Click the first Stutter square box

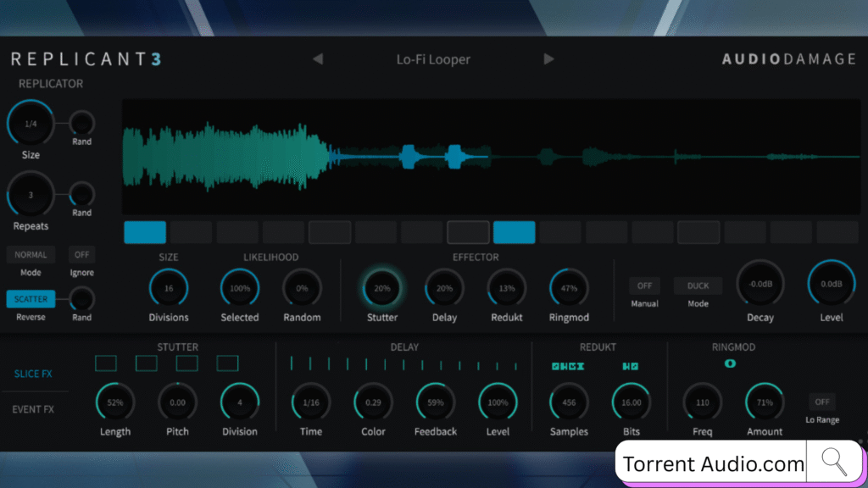[x=106, y=363]
